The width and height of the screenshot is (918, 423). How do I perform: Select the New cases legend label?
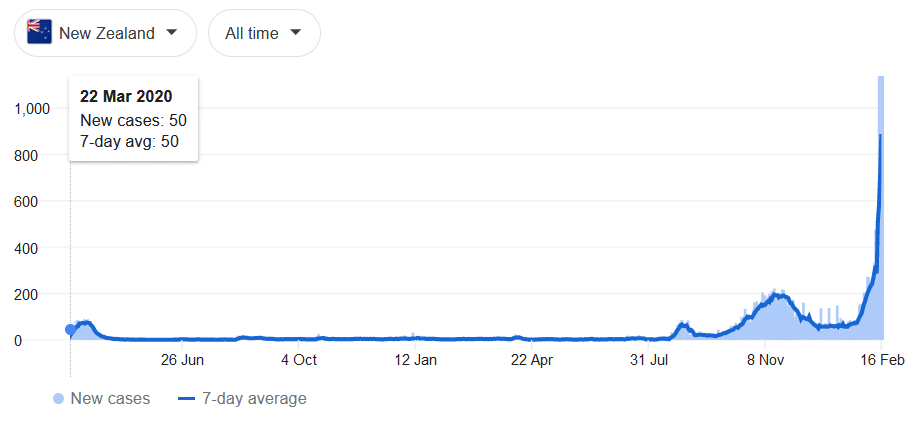pyautogui.click(x=110, y=399)
